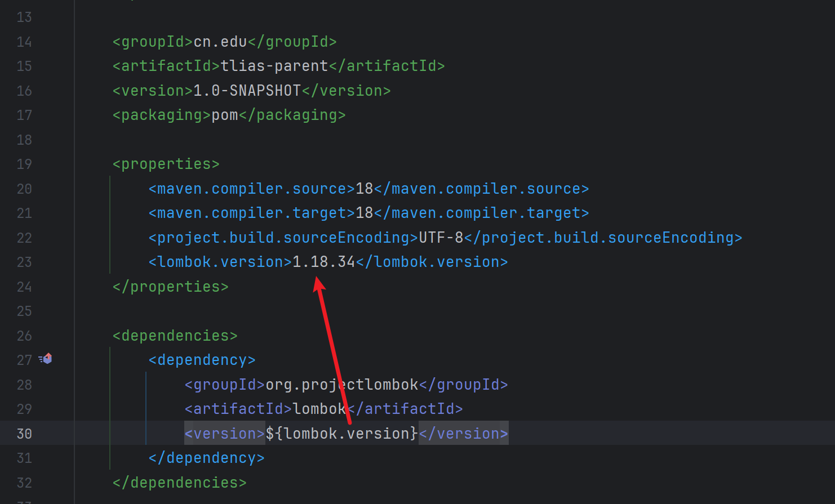
Task: Click the maven.compiler.source opening tag
Action: pyautogui.click(x=251, y=189)
